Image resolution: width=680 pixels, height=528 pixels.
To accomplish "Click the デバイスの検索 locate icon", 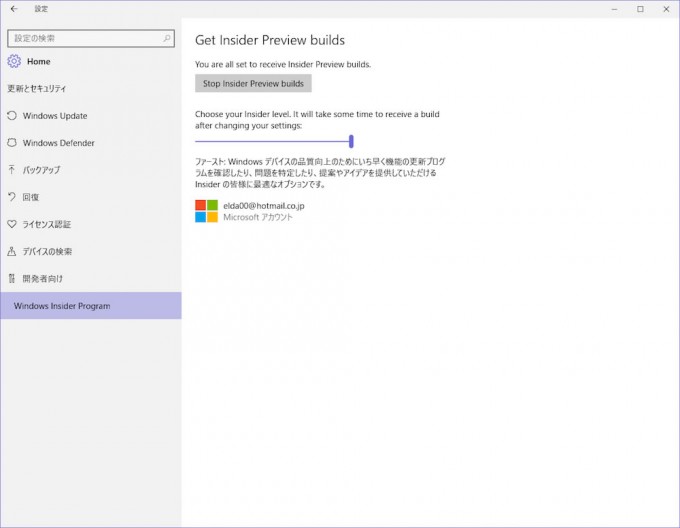I will click(x=12, y=251).
